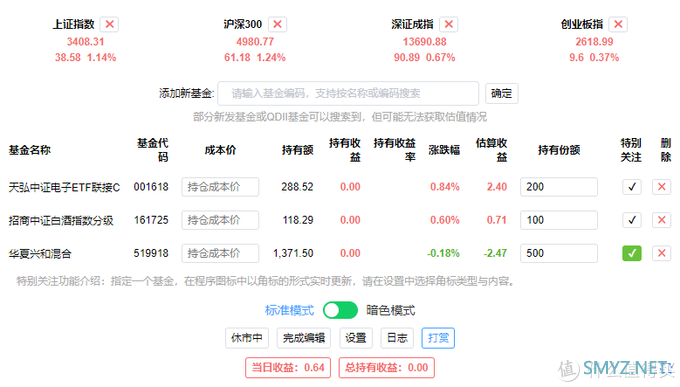Remove the 上证指数 index card
680x387 pixels.
tap(109, 24)
